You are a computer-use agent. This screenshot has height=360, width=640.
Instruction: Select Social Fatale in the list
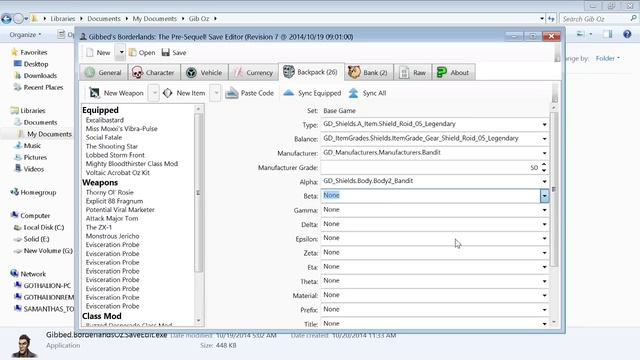pyautogui.click(x=104, y=138)
